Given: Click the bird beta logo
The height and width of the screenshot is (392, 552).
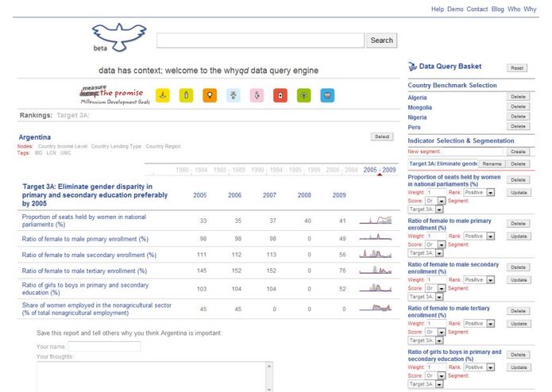Looking at the screenshot, I should point(119,37).
